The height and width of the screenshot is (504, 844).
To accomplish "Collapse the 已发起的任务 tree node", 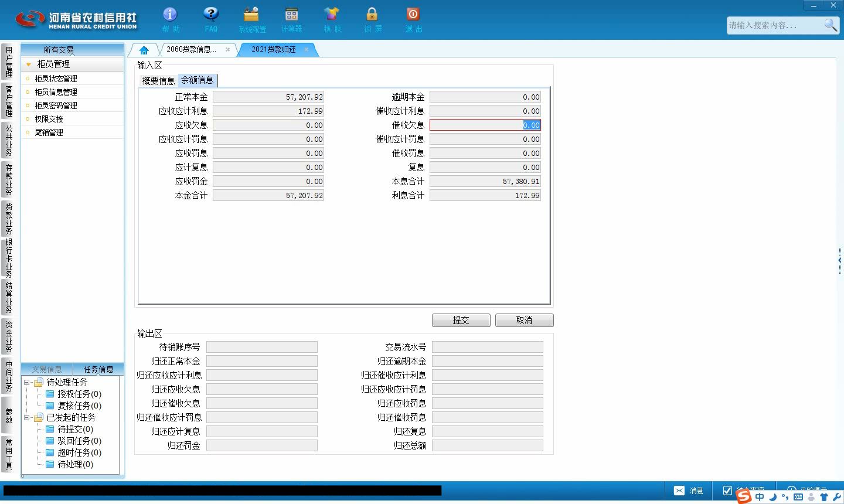I will pyautogui.click(x=26, y=417).
